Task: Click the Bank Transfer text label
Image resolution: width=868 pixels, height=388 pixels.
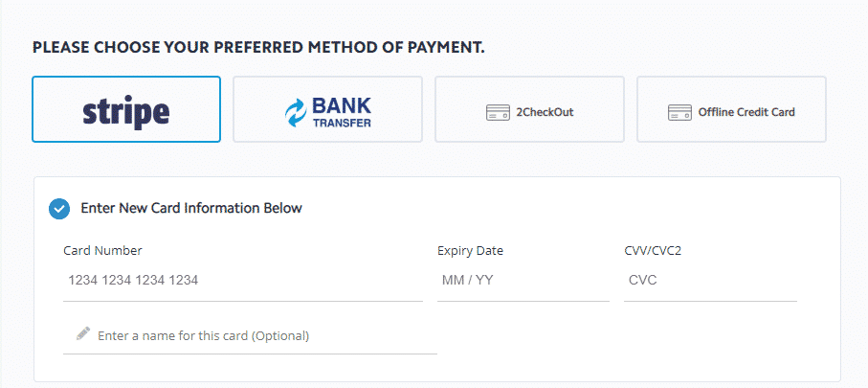Action: coord(342,112)
